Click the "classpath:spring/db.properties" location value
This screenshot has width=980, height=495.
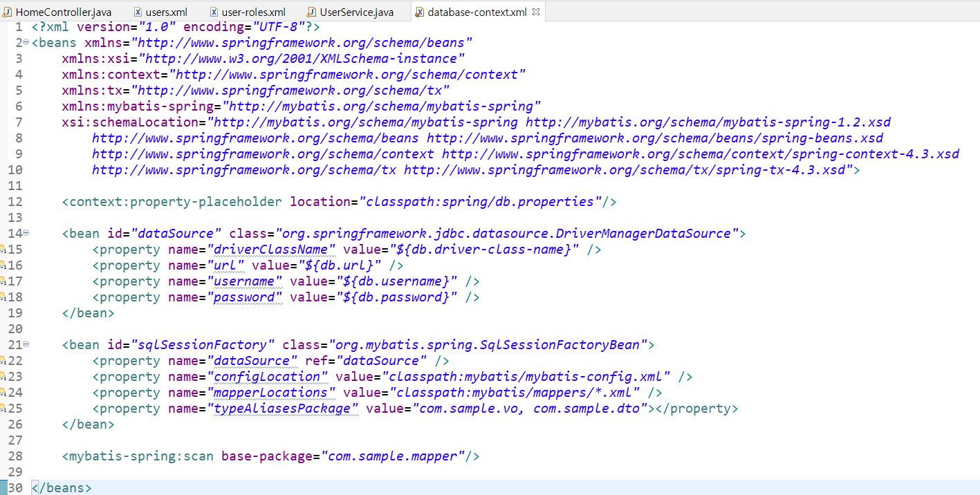click(481, 202)
